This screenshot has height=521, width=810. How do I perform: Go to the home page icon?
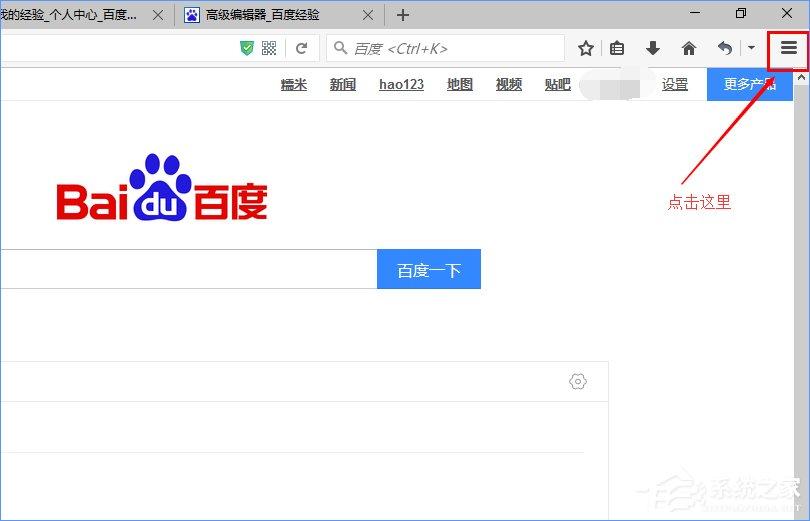[689, 49]
